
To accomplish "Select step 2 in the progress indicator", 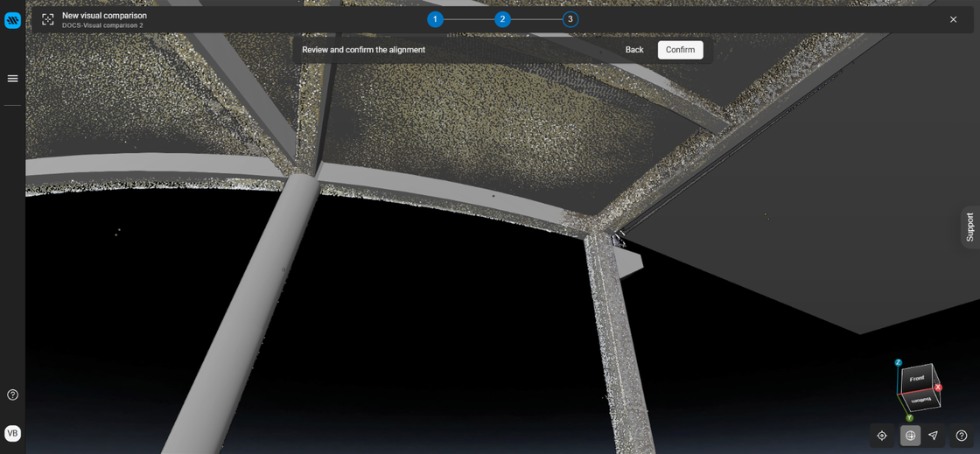I will 502,19.
